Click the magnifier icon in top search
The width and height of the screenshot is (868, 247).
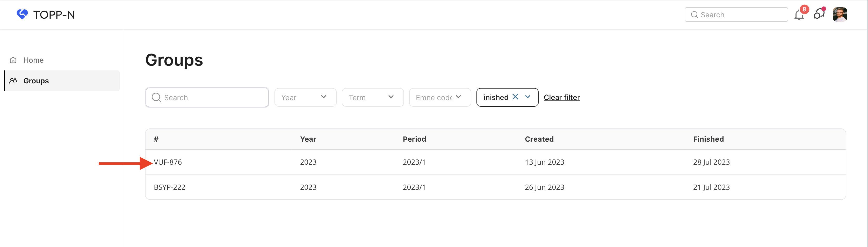pos(694,14)
